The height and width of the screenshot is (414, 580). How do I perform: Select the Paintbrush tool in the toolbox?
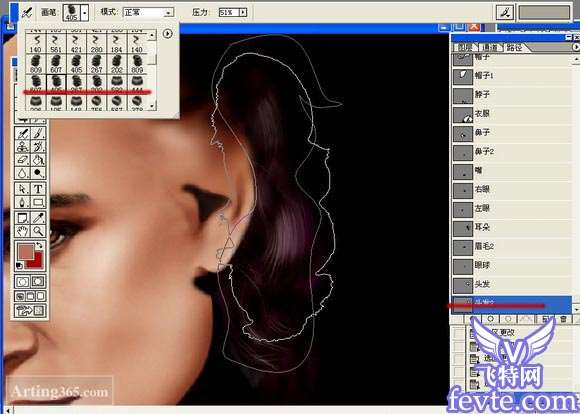[x=38, y=134]
